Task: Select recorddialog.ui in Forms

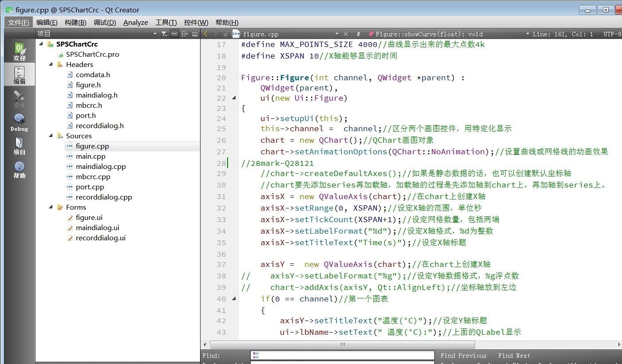Action: (100, 238)
